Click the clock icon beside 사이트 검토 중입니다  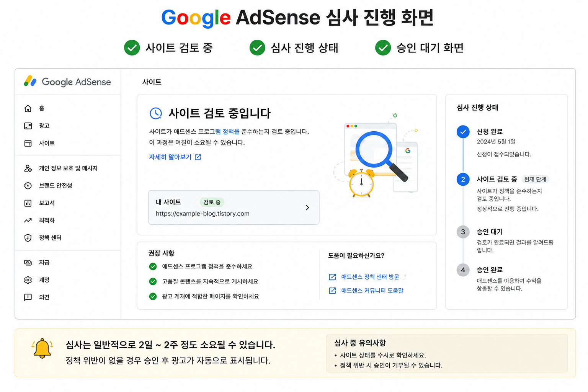[156, 113]
